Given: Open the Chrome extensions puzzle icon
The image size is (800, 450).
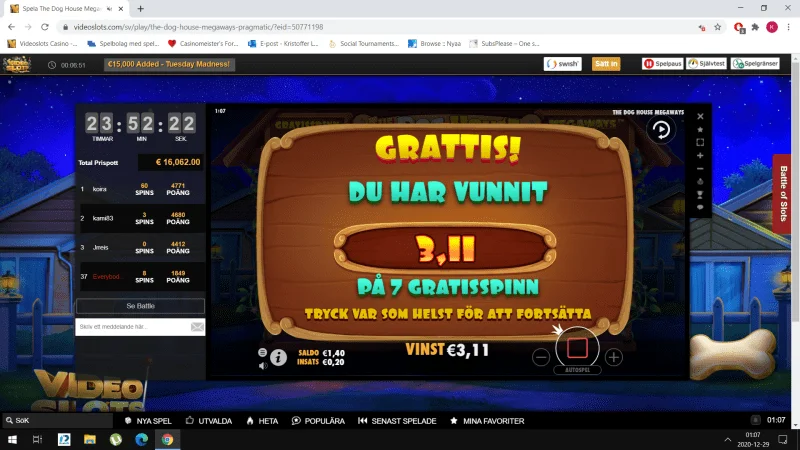Looking at the screenshot, I should coord(755,27).
